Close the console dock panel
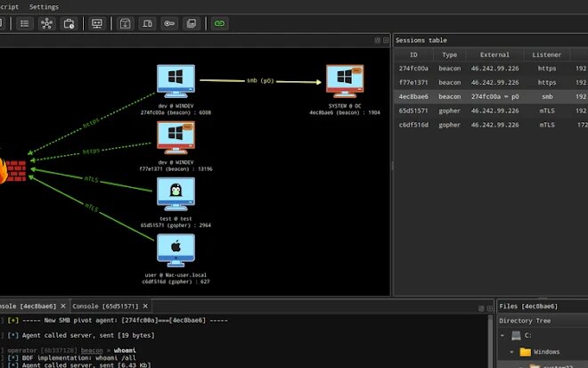588x368 pixels. pos(490,308)
